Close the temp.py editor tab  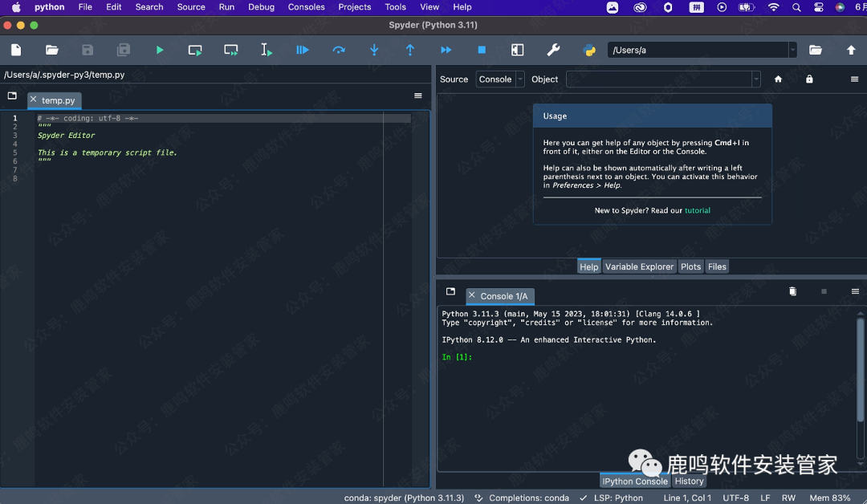click(x=34, y=100)
